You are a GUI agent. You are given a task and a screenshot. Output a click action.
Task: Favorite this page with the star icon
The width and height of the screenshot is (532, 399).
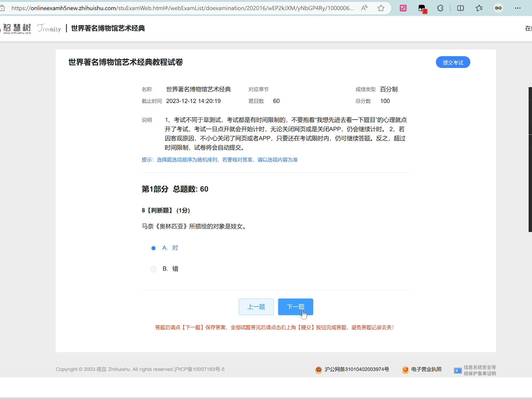pos(381,8)
